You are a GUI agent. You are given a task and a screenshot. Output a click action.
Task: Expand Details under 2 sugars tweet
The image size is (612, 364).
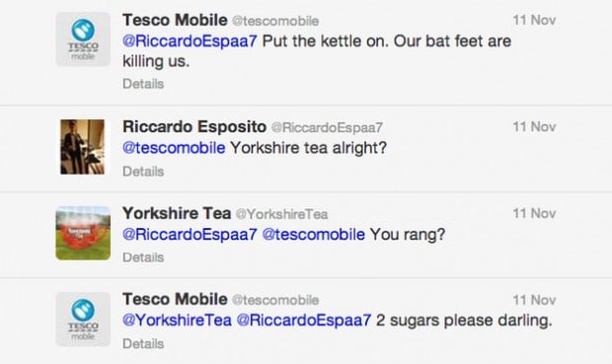pos(143,343)
